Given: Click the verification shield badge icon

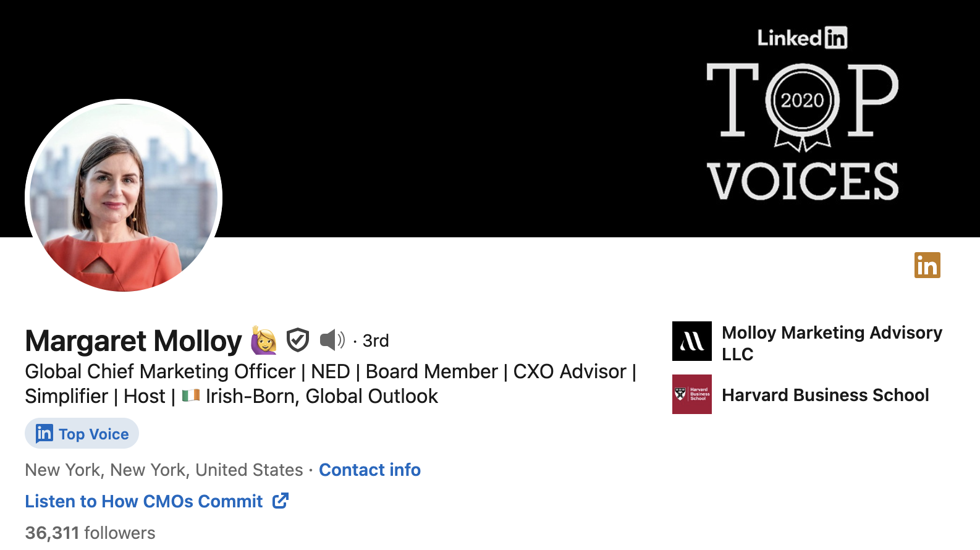Looking at the screenshot, I should [x=298, y=340].
